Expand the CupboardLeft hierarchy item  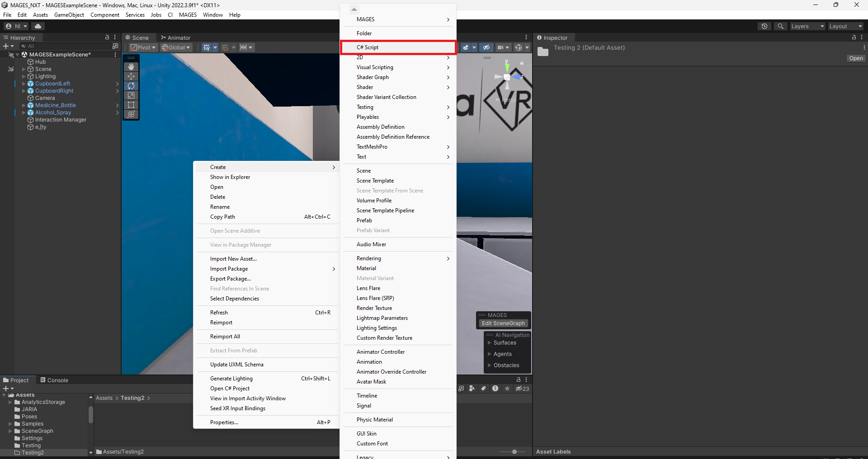click(x=24, y=84)
